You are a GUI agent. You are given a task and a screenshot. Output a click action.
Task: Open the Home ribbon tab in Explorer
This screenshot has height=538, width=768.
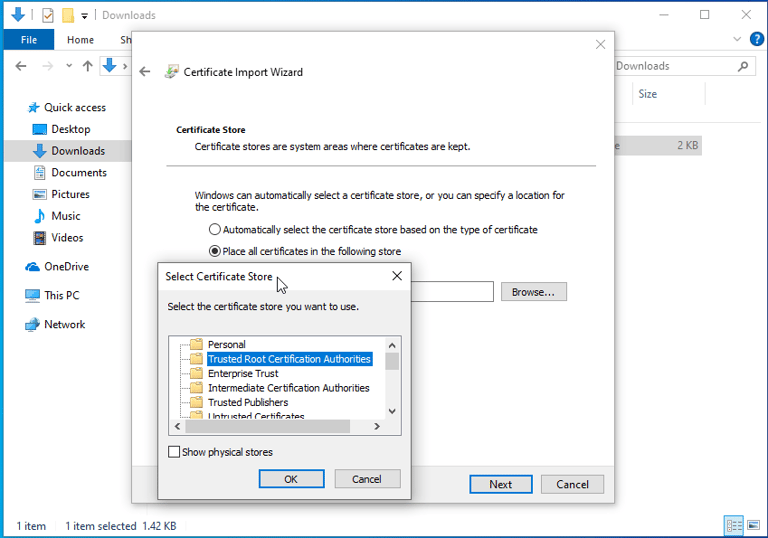pos(80,40)
